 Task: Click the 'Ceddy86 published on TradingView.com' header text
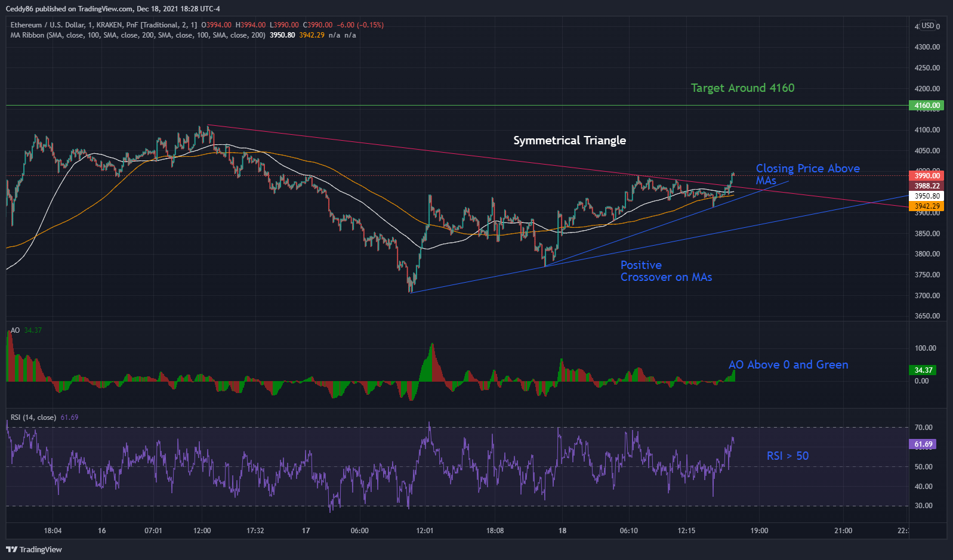tap(69, 9)
